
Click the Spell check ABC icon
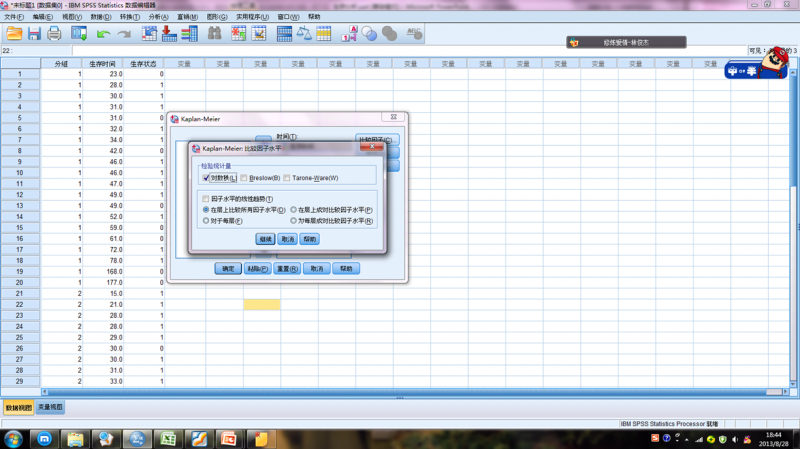(414, 34)
